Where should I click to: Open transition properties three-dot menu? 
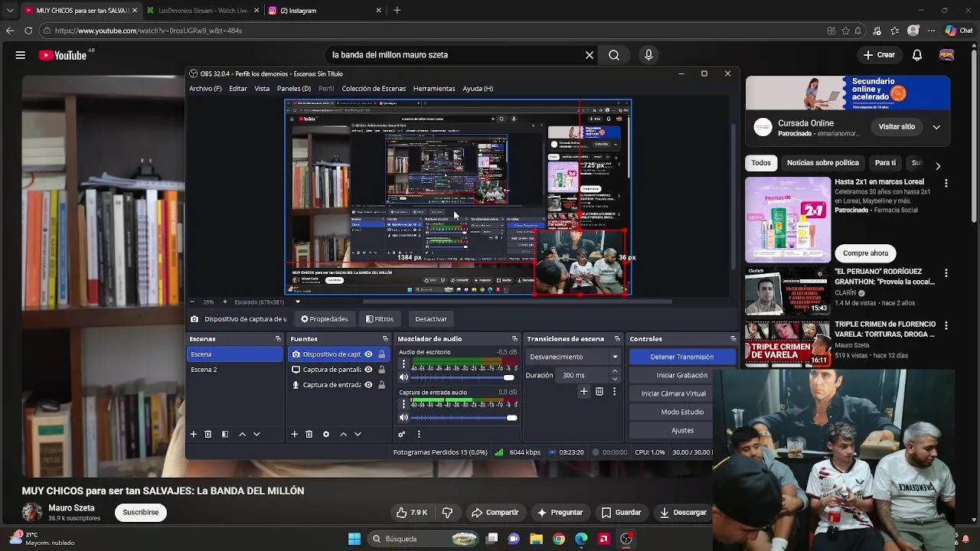[x=614, y=391]
